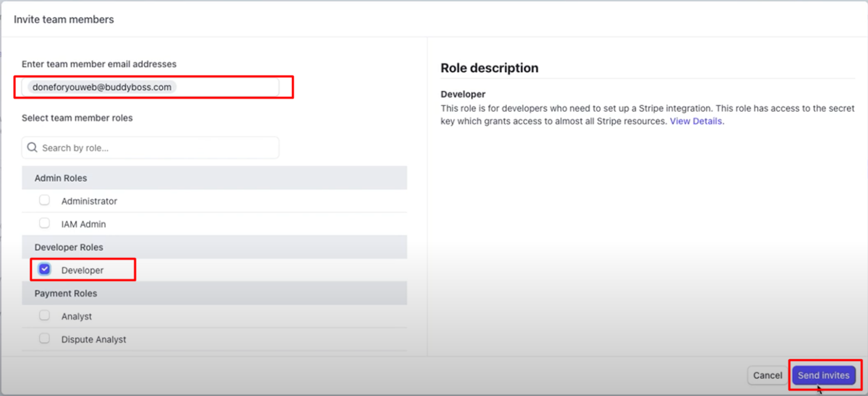868x396 pixels.
Task: Click the Developer Roles section header
Action: coord(68,247)
